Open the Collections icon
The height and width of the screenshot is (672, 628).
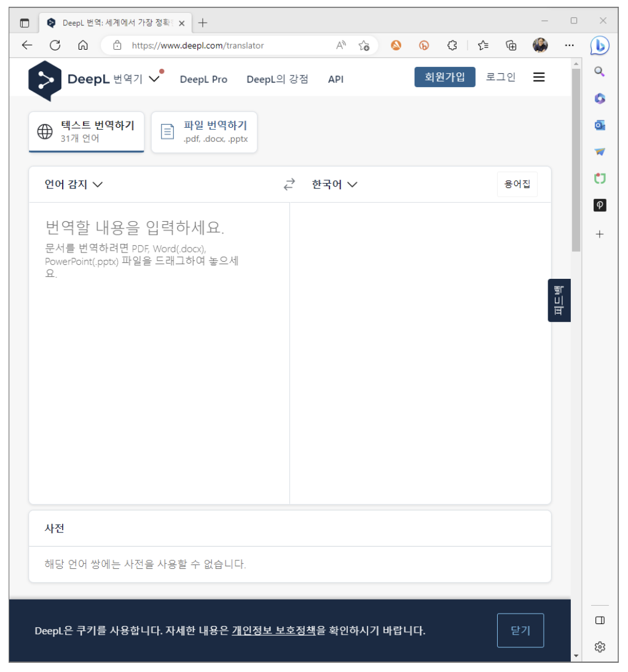pyautogui.click(x=511, y=45)
